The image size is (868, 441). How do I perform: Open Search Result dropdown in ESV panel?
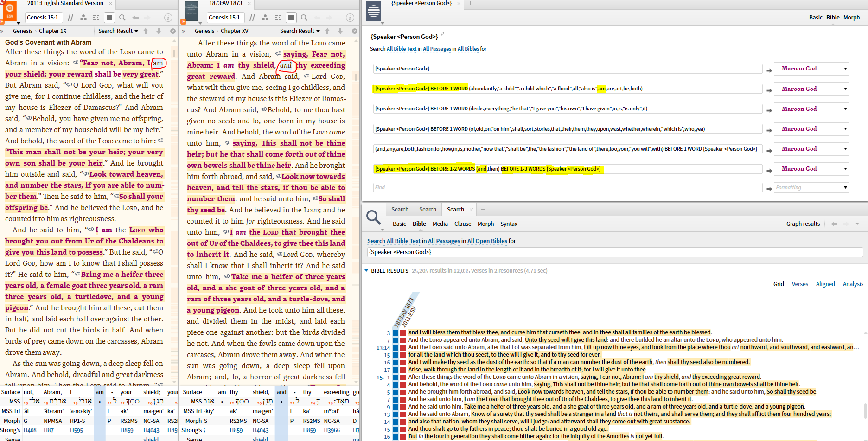118,31
